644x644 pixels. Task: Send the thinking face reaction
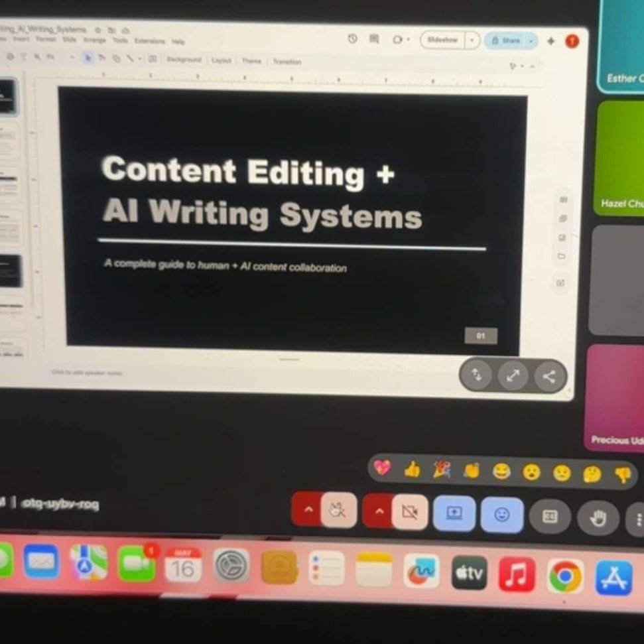(x=592, y=474)
